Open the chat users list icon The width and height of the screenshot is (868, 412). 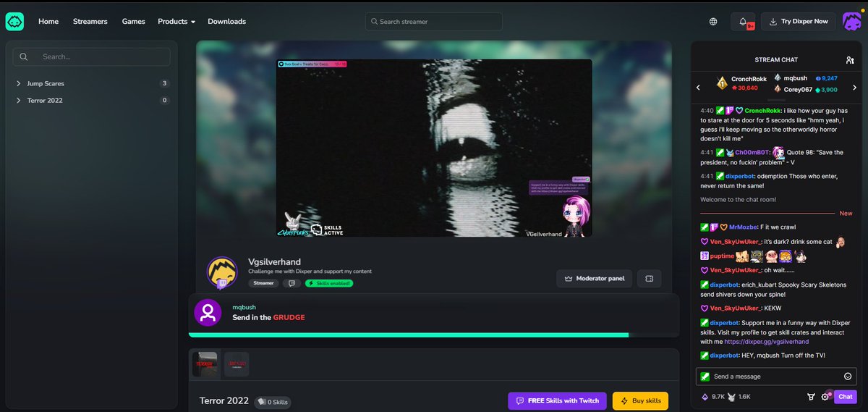(x=850, y=60)
